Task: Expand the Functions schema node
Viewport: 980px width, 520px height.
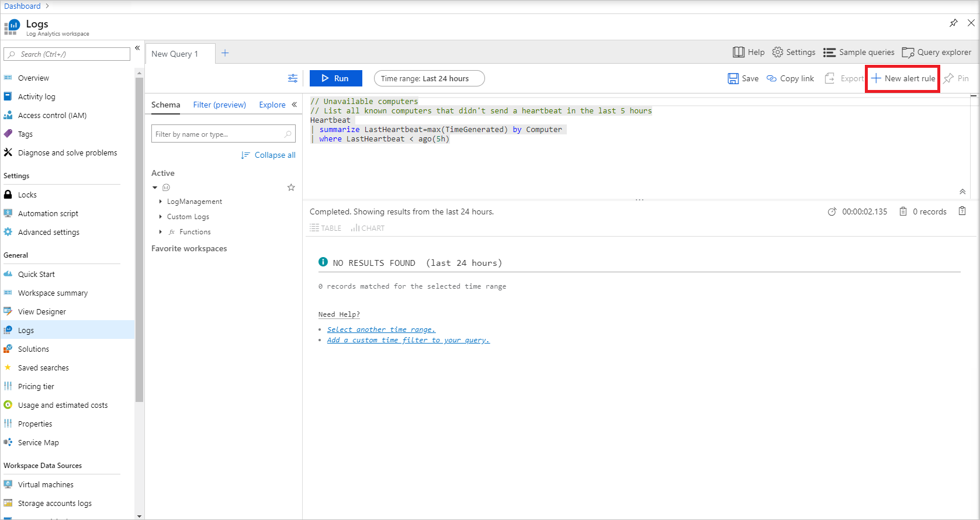Action: point(161,232)
